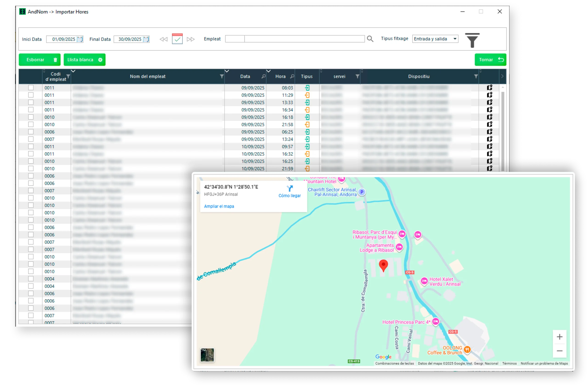Click the Ampliar el mapa link

point(219,206)
